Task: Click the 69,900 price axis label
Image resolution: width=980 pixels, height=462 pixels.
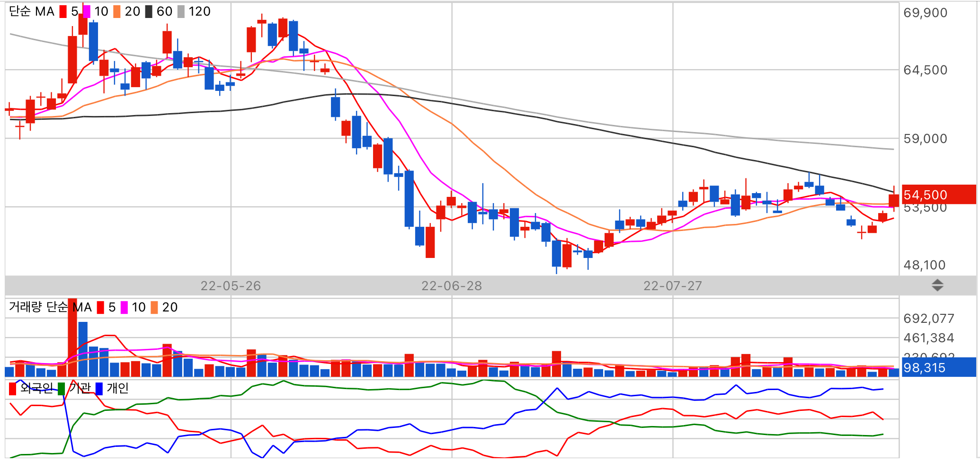Action: pos(925,13)
